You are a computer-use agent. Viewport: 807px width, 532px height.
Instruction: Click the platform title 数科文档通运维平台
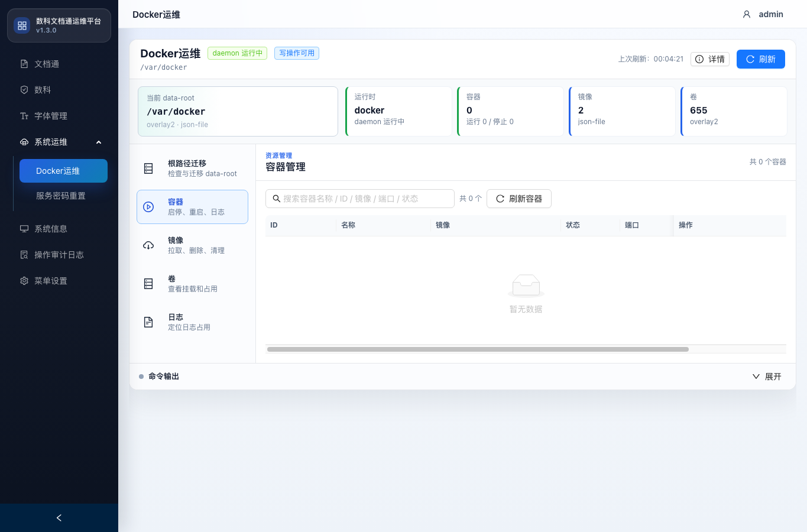tap(69, 21)
